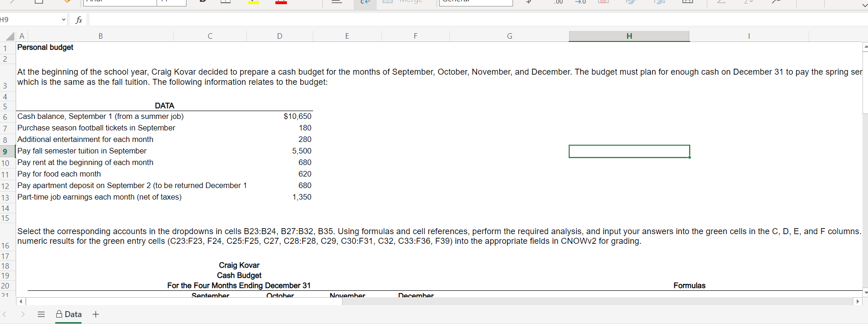Click the horizontal scrollbar left arrow
The width and height of the screenshot is (868, 324).
[21, 301]
